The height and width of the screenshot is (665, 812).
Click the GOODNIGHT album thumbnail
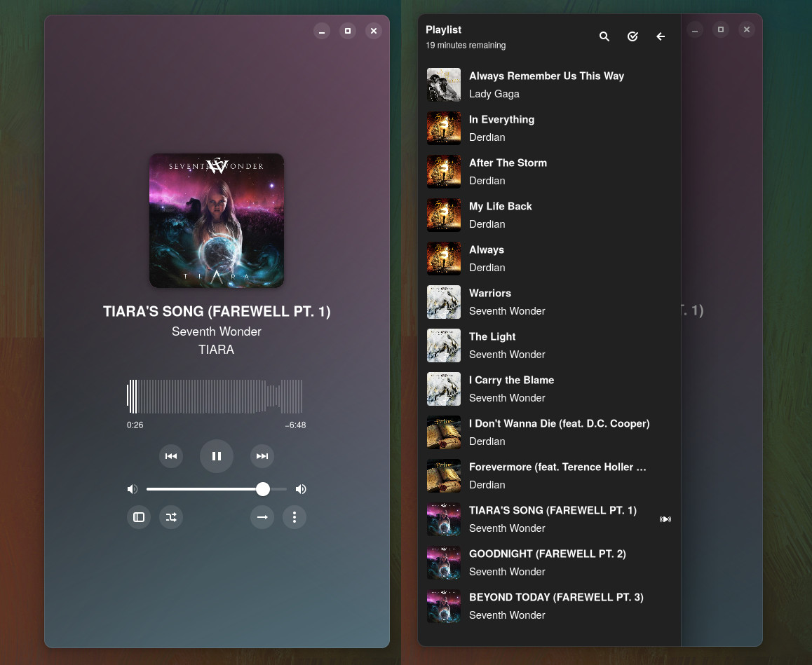pyautogui.click(x=444, y=563)
